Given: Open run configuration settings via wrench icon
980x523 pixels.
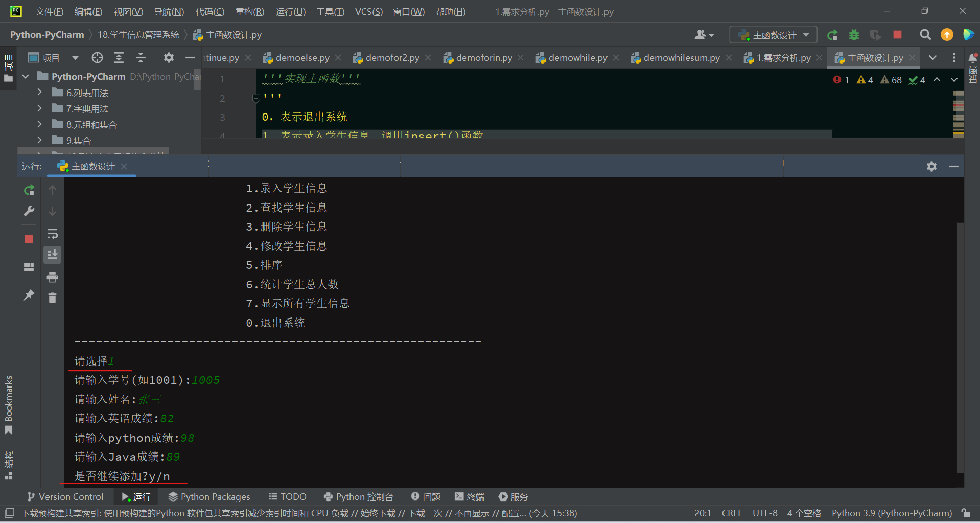Looking at the screenshot, I should click(x=29, y=211).
